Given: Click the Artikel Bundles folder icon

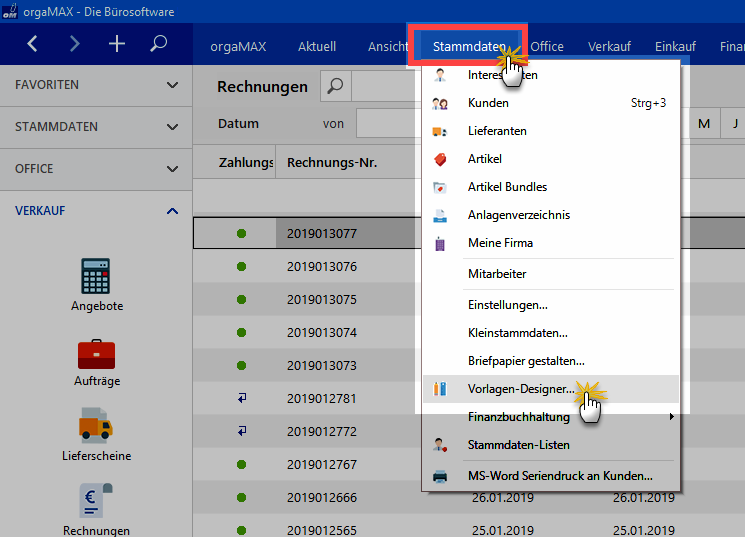Looking at the screenshot, I should point(440,187).
